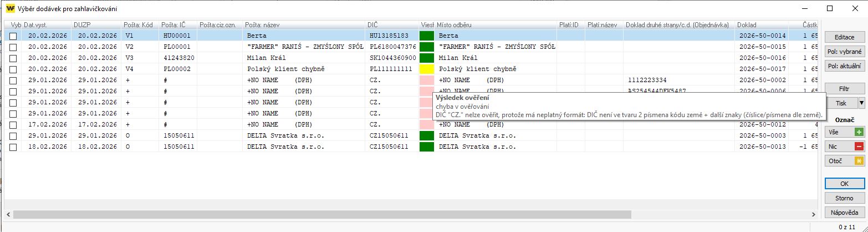
Task: Tick the checkbox for the Berta row
Action: click(x=13, y=36)
